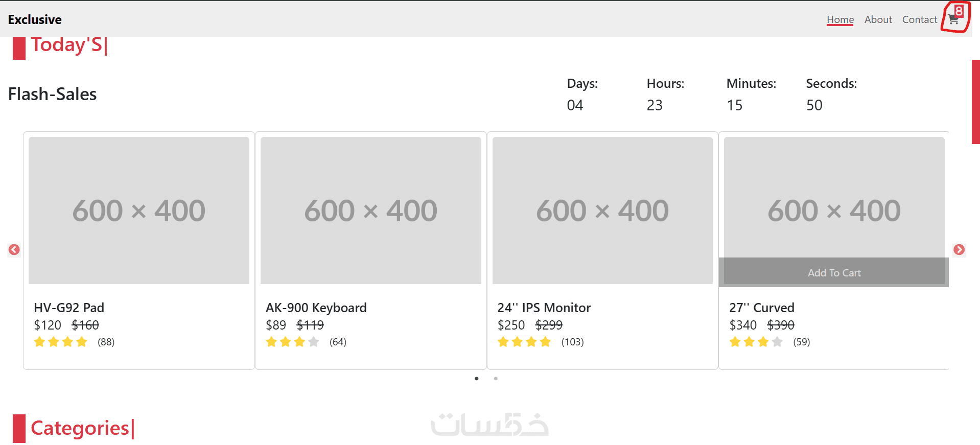Select the first carousel pagination dot
Viewport: 980px width, 445px height.
point(476,379)
